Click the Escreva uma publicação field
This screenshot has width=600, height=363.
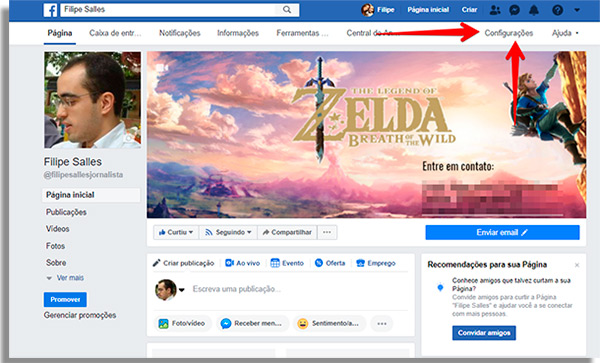tap(236, 289)
